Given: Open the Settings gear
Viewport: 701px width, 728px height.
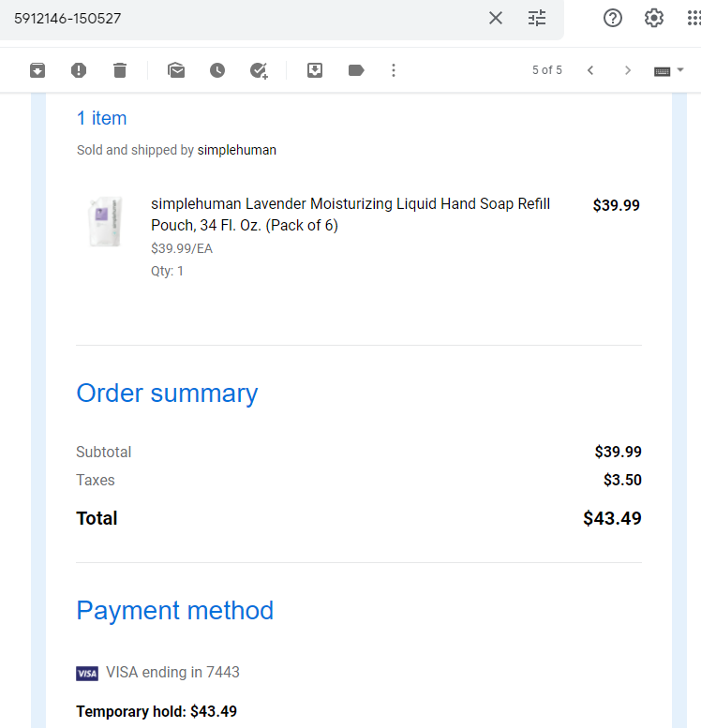Looking at the screenshot, I should [x=653, y=18].
